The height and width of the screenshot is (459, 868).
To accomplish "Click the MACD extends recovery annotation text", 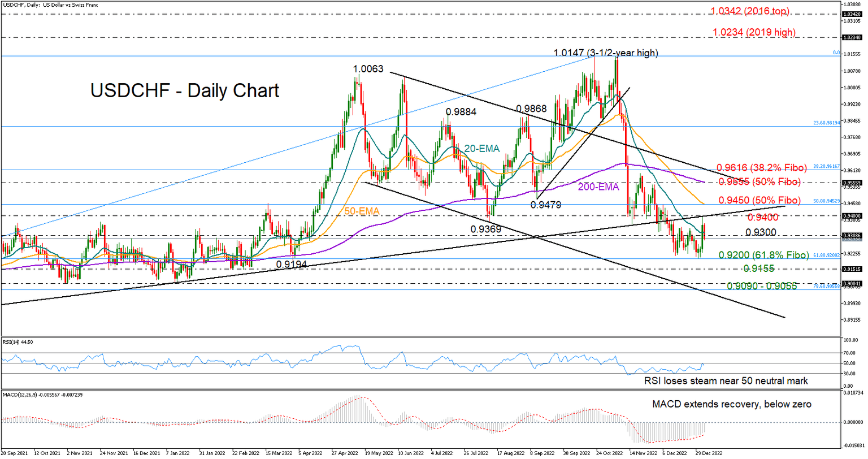I will (732, 404).
